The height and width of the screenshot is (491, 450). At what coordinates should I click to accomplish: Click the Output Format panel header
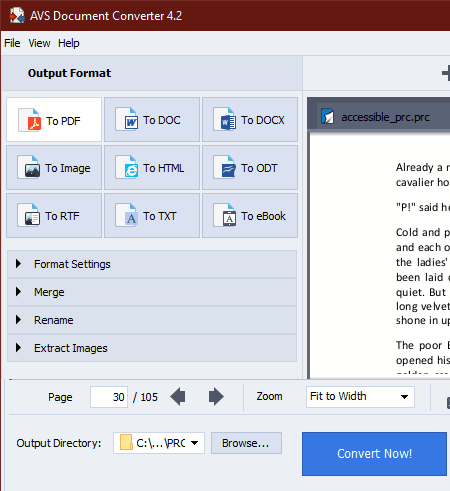click(152, 73)
